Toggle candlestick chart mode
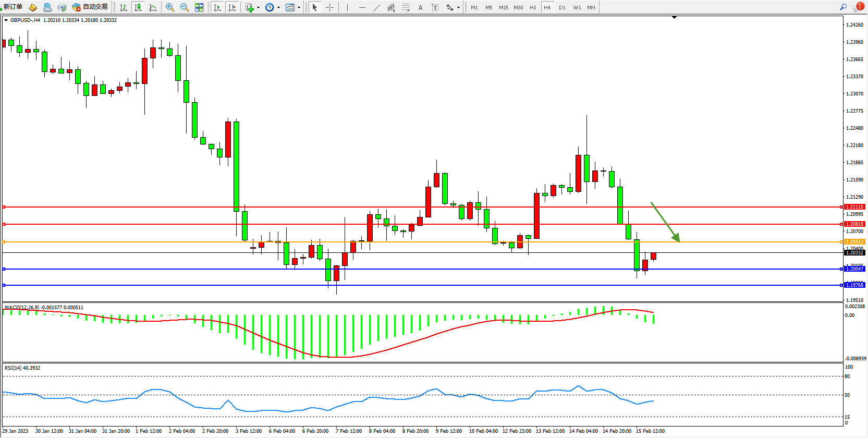This screenshot has height=438, width=868. click(138, 7)
